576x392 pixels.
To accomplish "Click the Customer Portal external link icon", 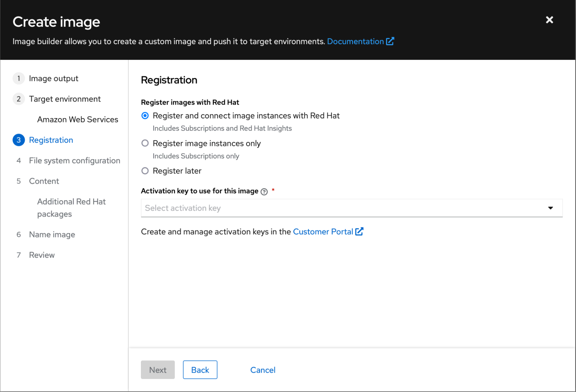I will coord(359,231).
